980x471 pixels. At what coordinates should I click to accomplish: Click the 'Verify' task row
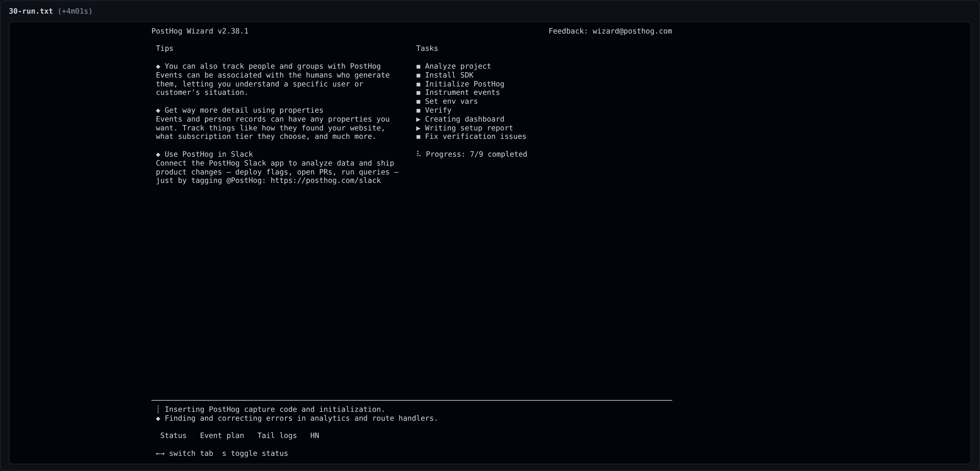[434, 110]
